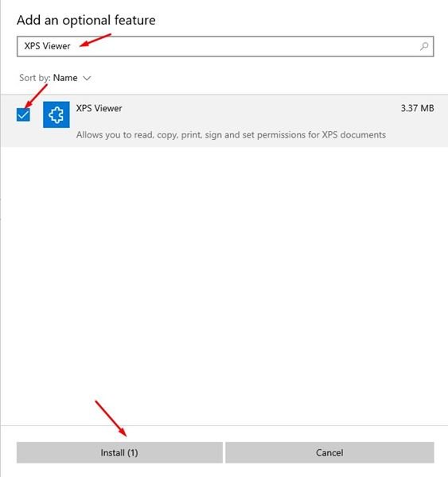This screenshot has height=477, width=448.
Task: Click the divider line above Install button
Action: coord(224,425)
